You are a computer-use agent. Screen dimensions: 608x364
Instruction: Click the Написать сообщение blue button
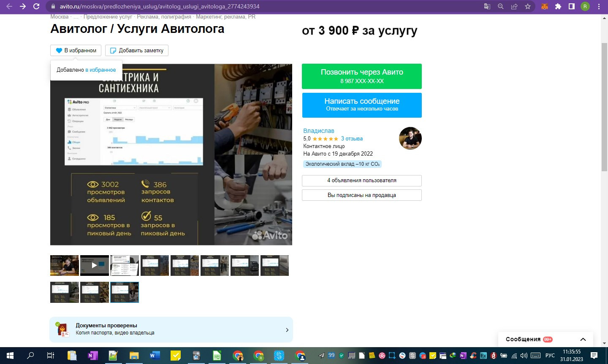[x=362, y=105]
